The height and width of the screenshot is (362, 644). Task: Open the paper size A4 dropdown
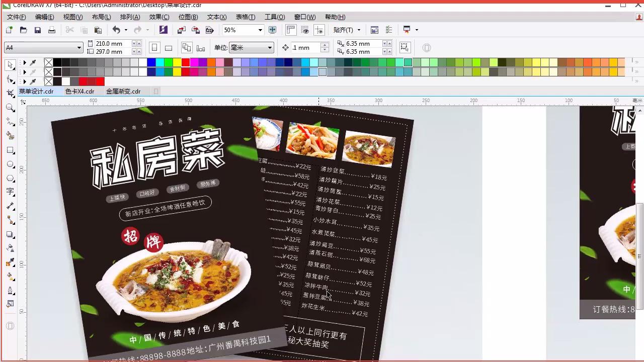79,47
